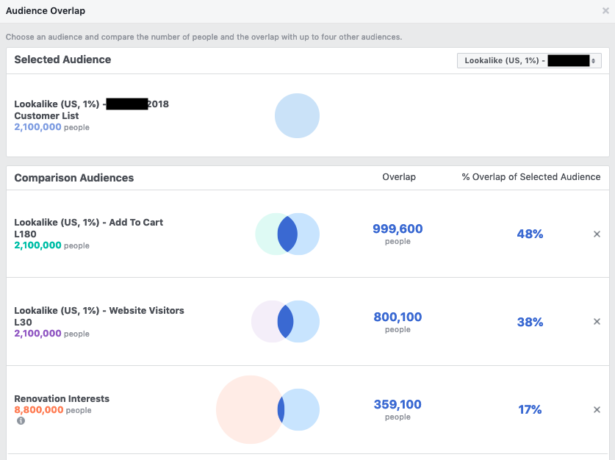Click the 48% overlap percentage
The height and width of the screenshot is (460, 615).
pos(530,234)
